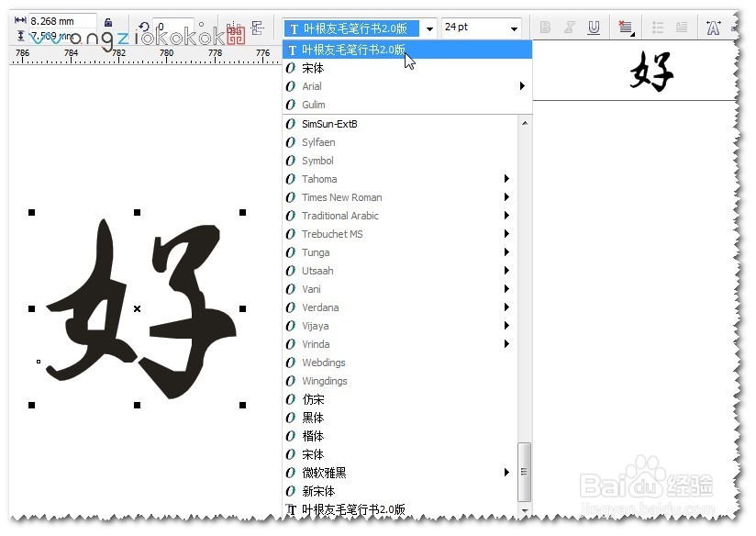Screen dimensions: 756x536
Task: Open the text alignment options icon
Action: tap(625, 28)
